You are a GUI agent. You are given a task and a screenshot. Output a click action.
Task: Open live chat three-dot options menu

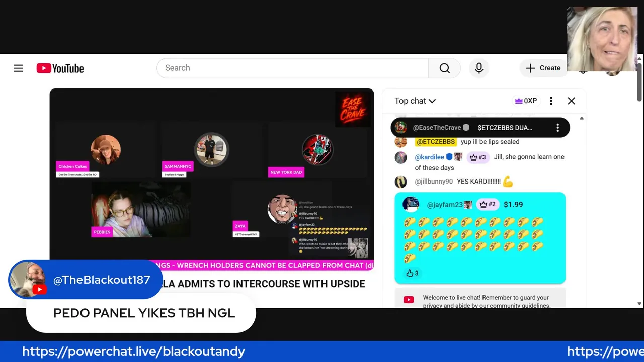(551, 101)
